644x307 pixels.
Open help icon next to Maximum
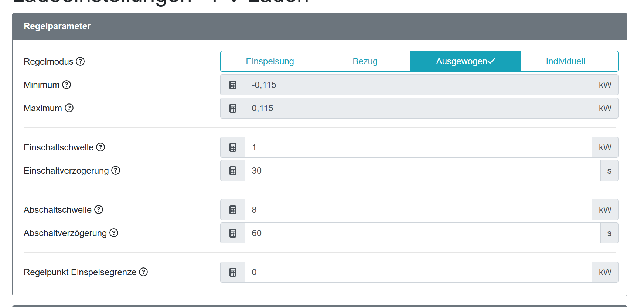point(69,108)
